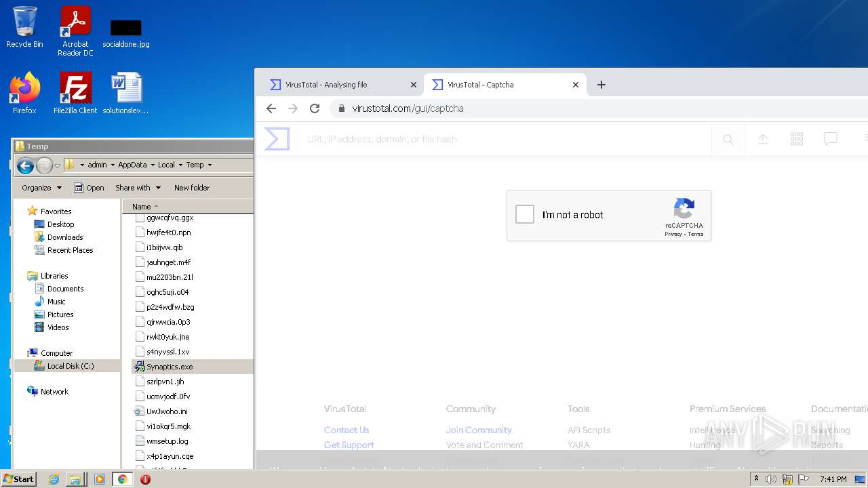Open the Contact Us footer link
This screenshot has width=868, height=488.
(347, 430)
